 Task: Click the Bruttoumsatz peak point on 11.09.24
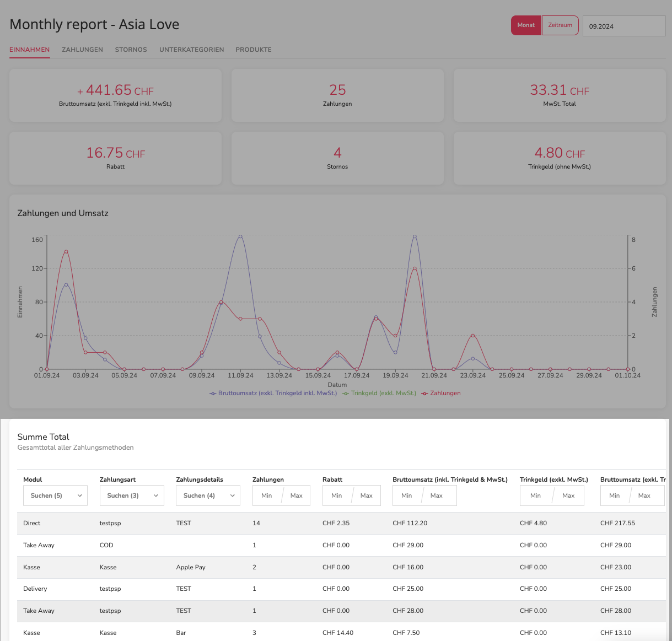click(x=240, y=236)
